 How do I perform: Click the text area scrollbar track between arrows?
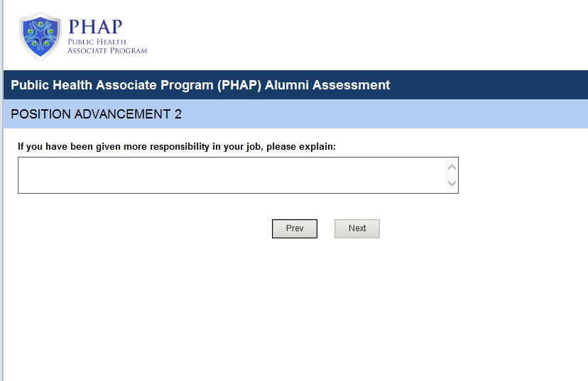[x=452, y=175]
